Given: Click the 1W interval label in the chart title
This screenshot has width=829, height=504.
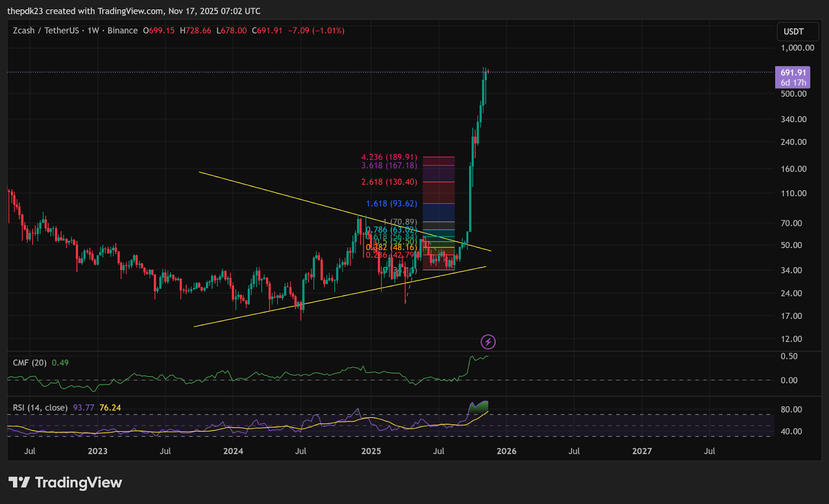Looking at the screenshot, I should coord(93,31).
